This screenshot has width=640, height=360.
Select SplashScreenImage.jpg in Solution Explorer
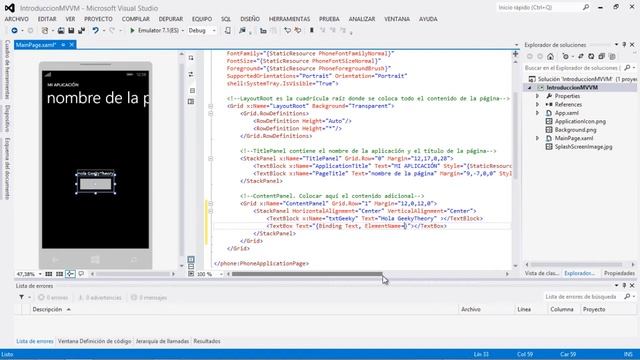(x=583, y=147)
